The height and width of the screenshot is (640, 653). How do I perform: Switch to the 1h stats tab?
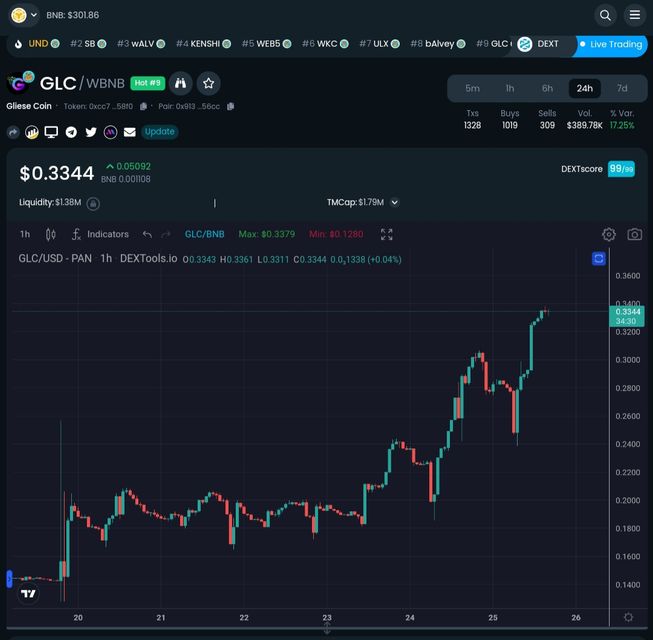click(x=510, y=88)
